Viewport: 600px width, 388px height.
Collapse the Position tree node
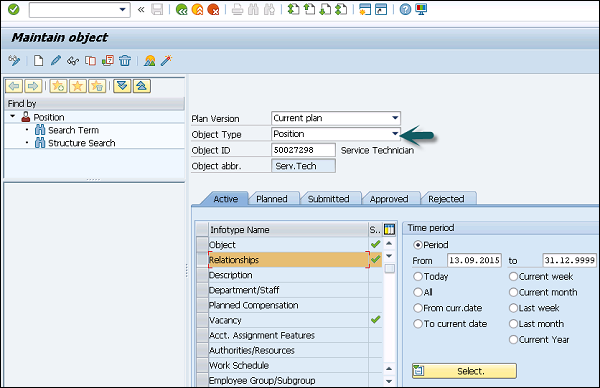pos(13,116)
